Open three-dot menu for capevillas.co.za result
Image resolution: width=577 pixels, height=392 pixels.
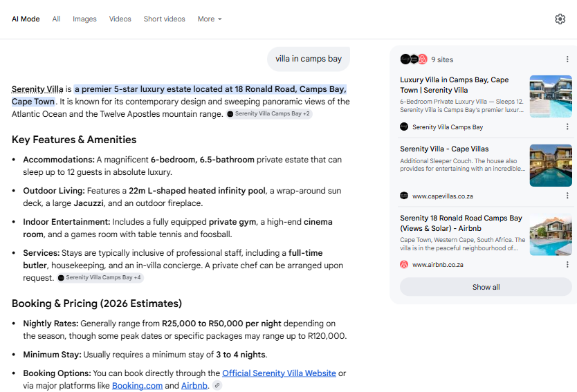point(567,196)
